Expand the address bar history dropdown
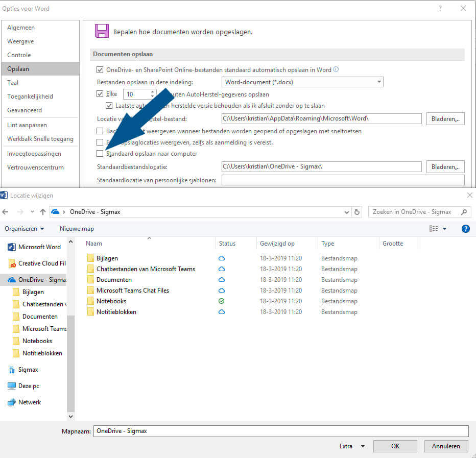The width and height of the screenshot is (476, 458). click(x=347, y=212)
